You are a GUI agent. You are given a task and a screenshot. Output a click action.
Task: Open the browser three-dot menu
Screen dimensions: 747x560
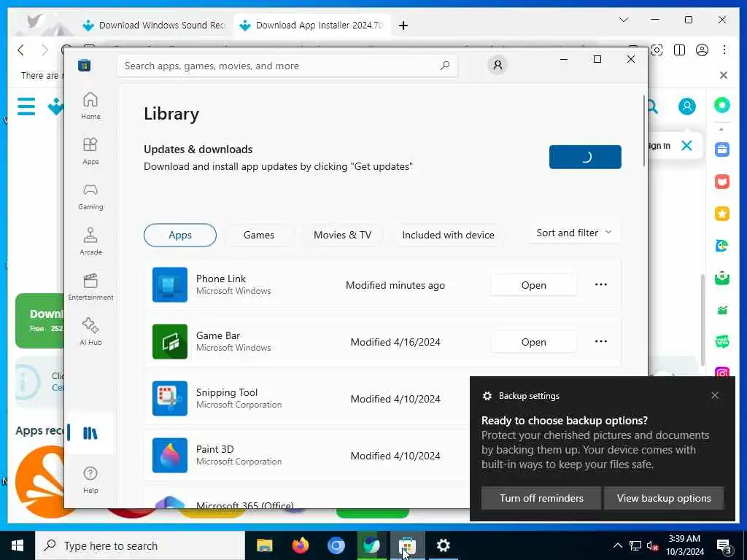(724, 50)
